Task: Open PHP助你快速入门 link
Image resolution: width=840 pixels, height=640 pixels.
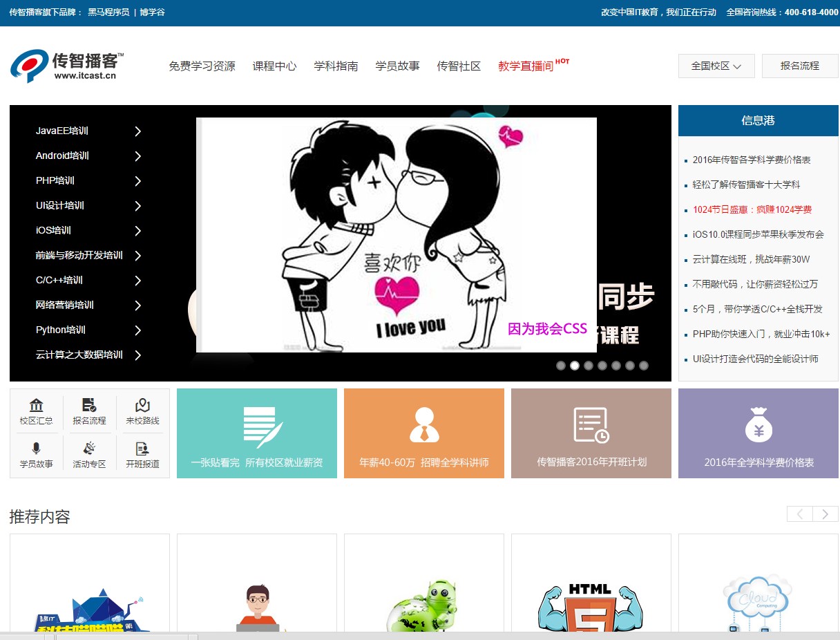Action: pyautogui.click(x=761, y=334)
